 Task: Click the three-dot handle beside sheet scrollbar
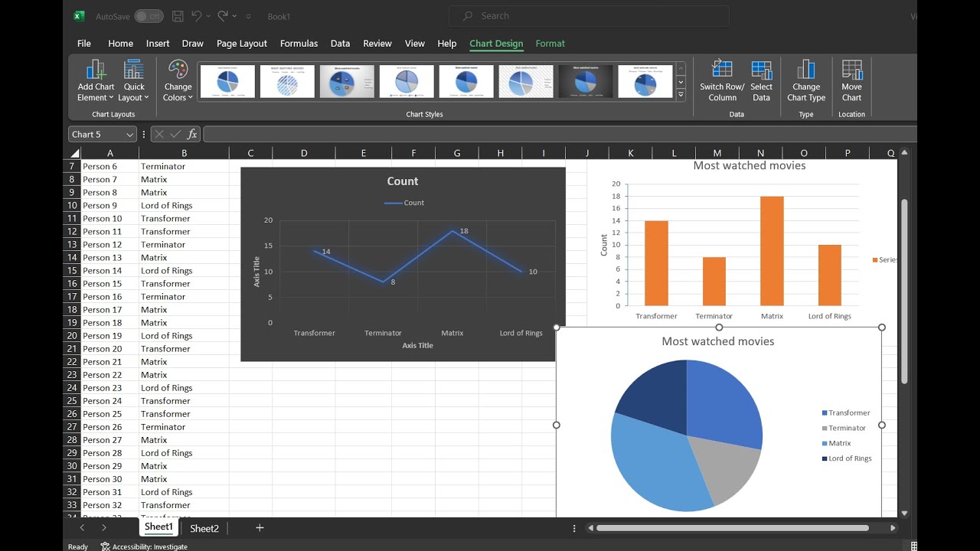coord(574,528)
